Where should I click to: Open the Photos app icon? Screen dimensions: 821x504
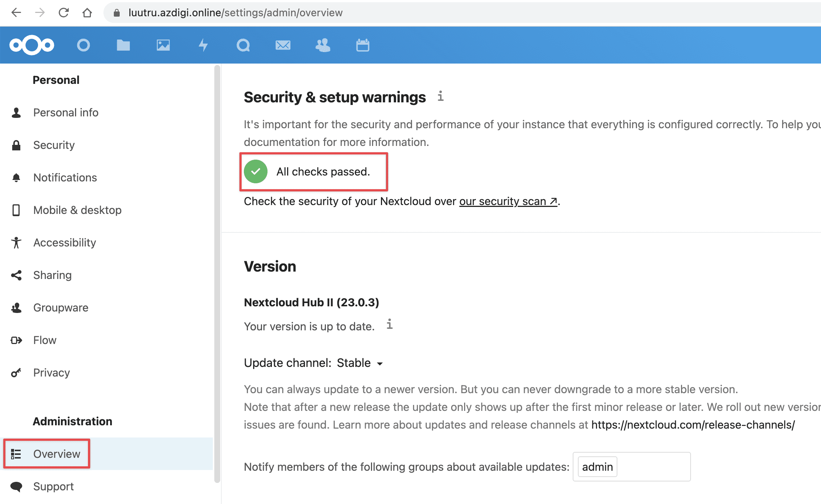[163, 45]
